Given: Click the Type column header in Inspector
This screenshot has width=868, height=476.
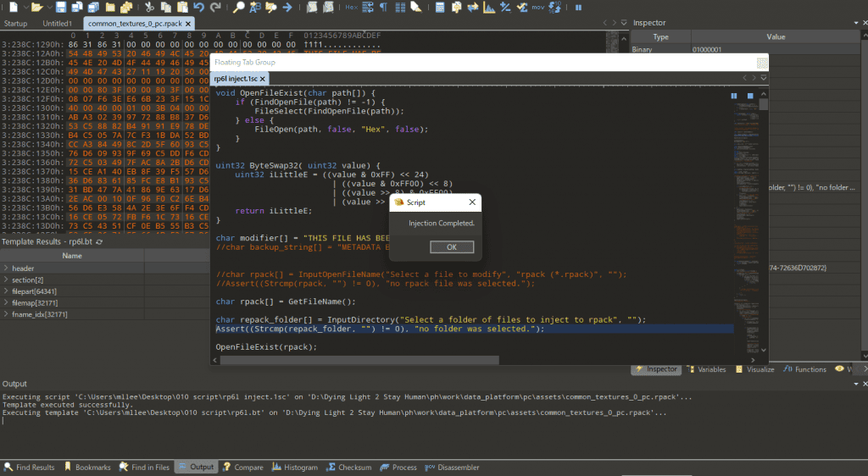Looking at the screenshot, I should 661,36.
